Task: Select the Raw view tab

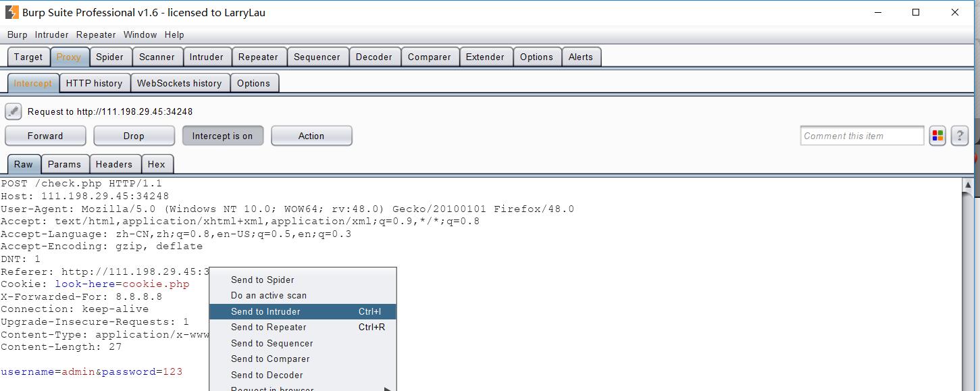Action: [24, 164]
